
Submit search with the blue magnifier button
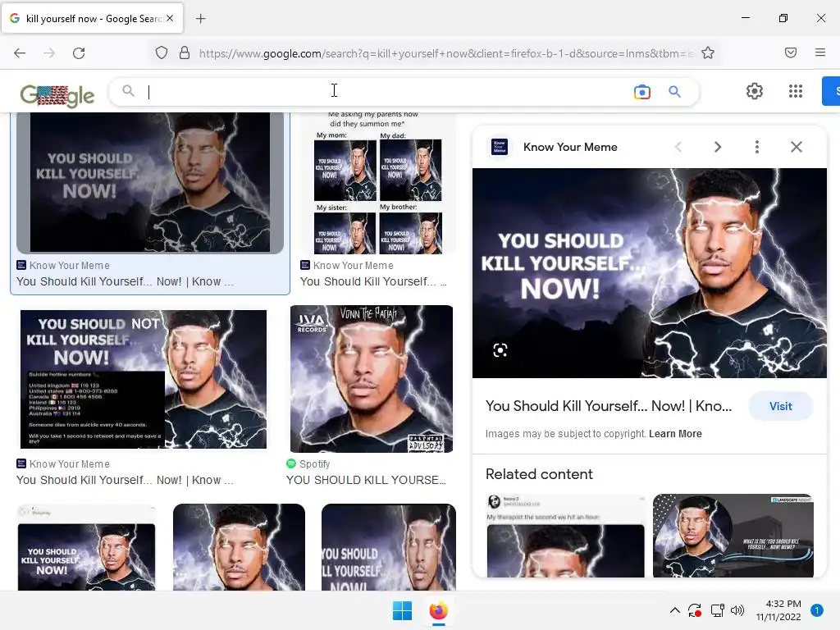pyautogui.click(x=674, y=92)
